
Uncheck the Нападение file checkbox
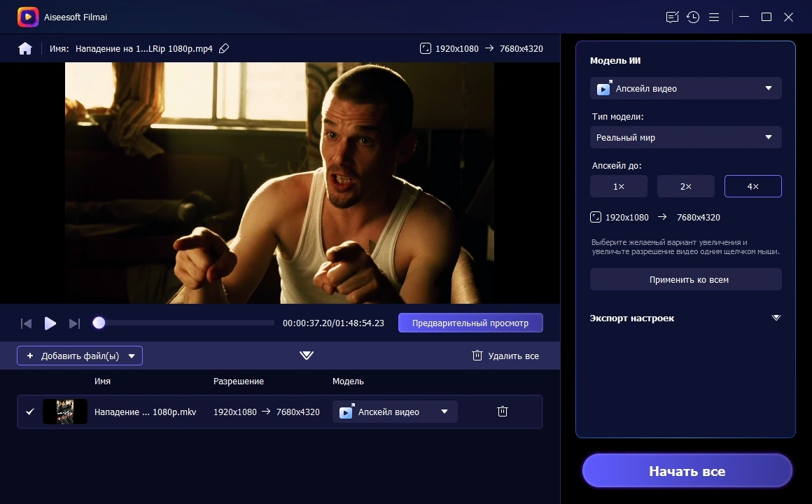click(30, 412)
